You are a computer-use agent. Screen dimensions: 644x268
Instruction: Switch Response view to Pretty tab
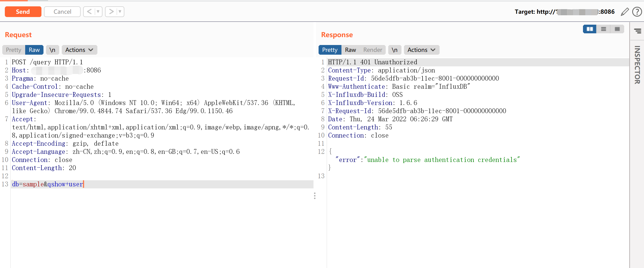[330, 50]
